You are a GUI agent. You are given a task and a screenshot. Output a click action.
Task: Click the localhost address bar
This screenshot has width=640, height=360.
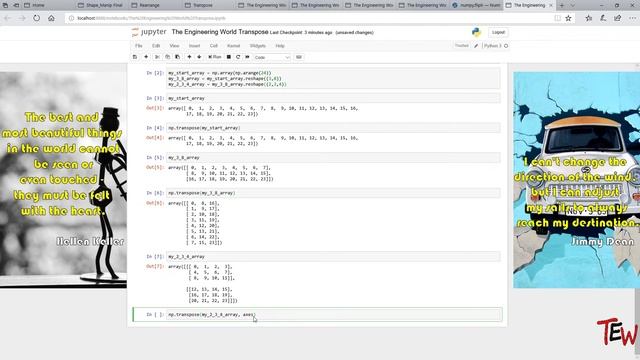tap(310, 18)
